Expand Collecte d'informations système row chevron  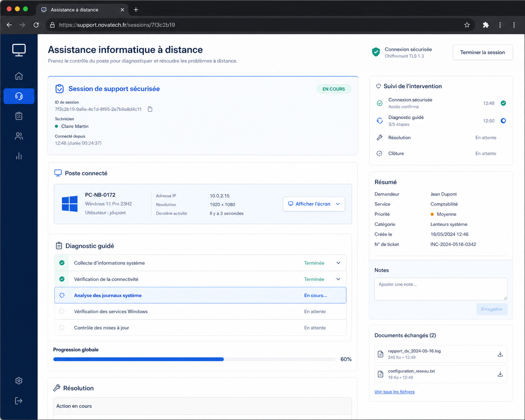pyautogui.click(x=338, y=263)
